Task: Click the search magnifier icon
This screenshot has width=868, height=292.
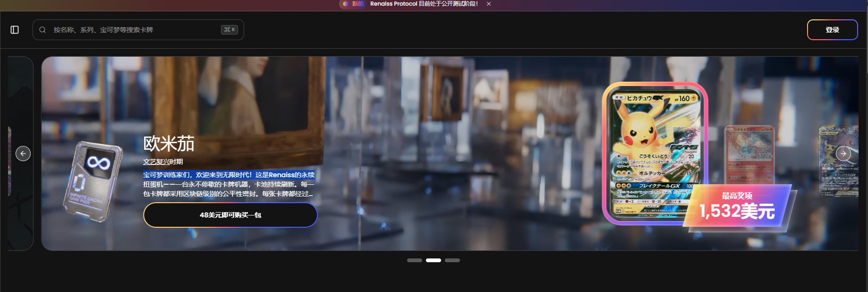Action: (43, 30)
